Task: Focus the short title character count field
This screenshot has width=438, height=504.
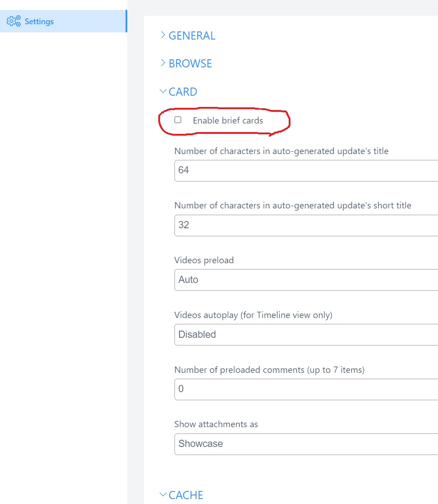Action: (306, 225)
